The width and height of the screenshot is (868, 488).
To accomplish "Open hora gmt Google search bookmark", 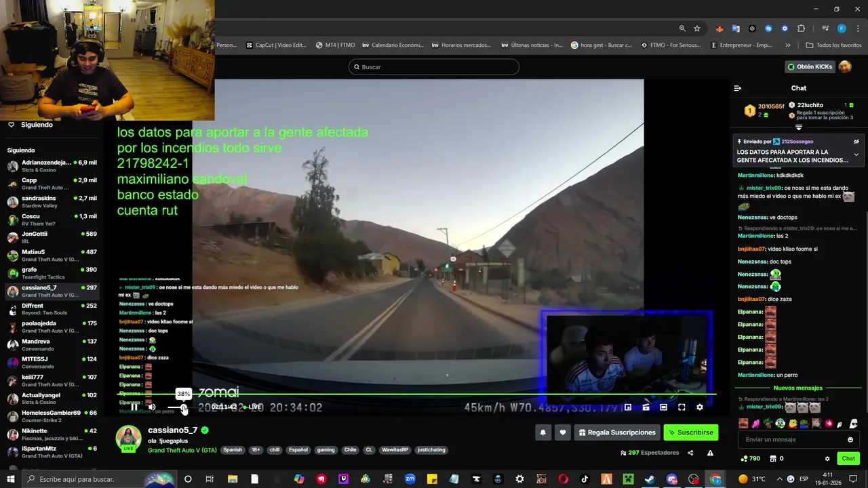I will [601, 45].
